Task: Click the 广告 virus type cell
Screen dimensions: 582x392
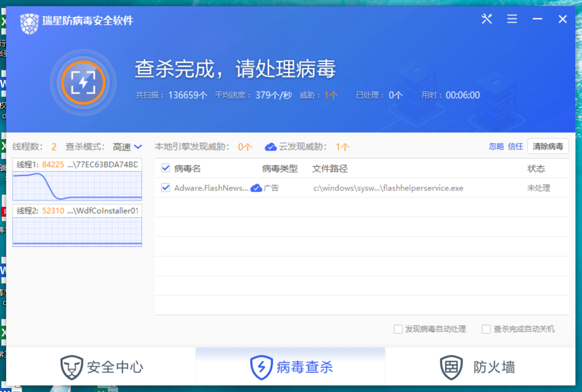Action: point(271,188)
